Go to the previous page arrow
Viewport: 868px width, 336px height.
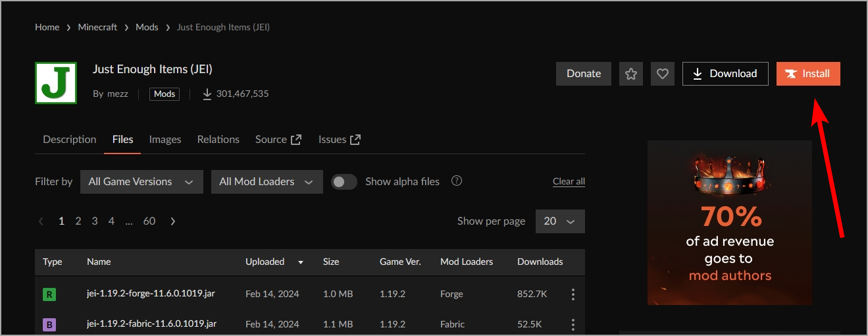click(x=41, y=221)
